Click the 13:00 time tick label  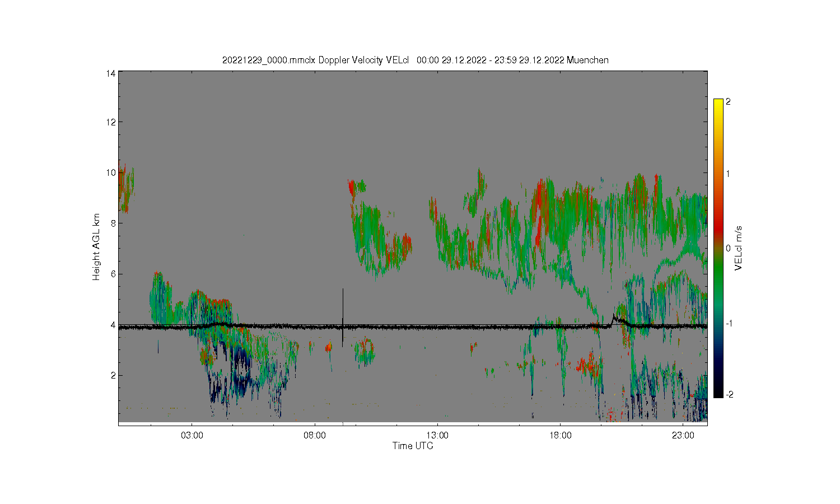pyautogui.click(x=437, y=435)
